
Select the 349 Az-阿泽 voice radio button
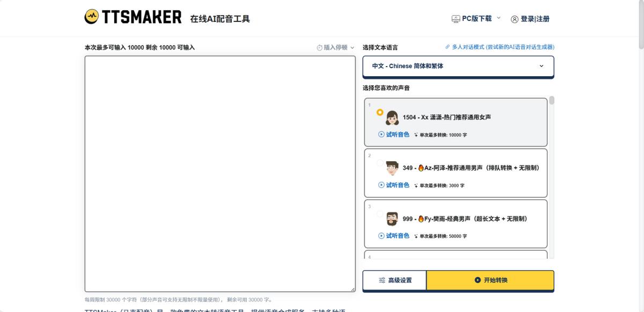click(380, 163)
